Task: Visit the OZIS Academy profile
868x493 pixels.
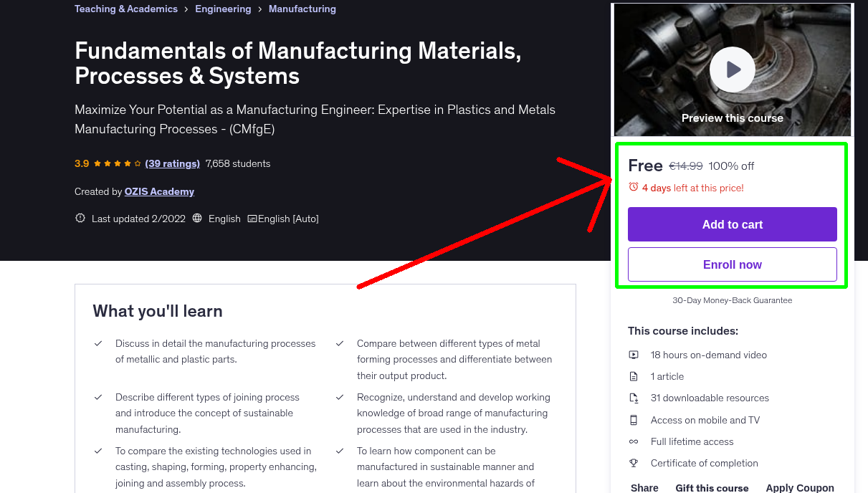Action: click(x=159, y=191)
